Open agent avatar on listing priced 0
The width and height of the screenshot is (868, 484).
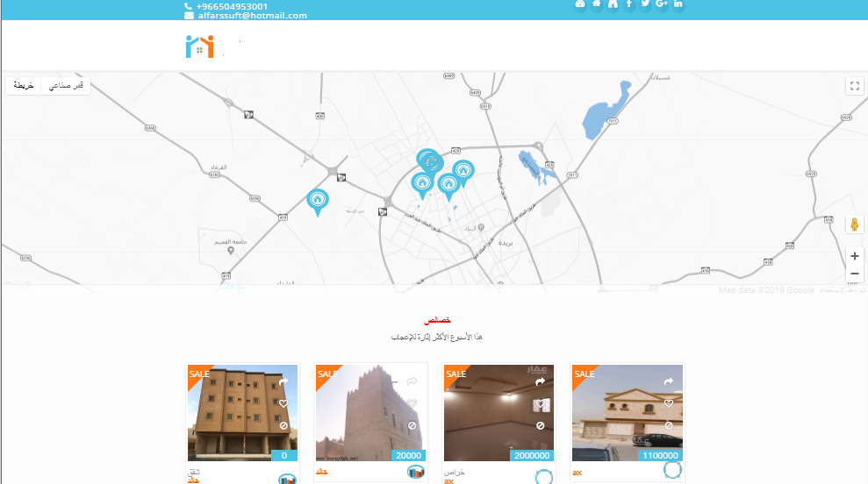pos(287,479)
